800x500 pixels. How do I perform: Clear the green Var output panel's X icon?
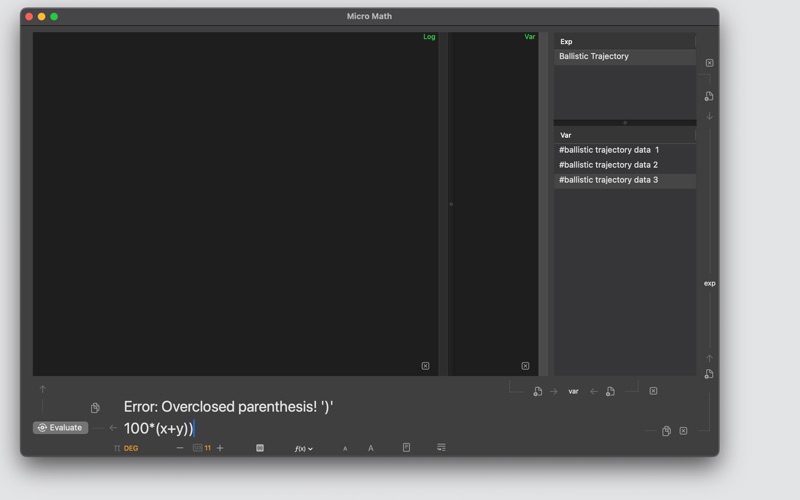click(x=526, y=366)
